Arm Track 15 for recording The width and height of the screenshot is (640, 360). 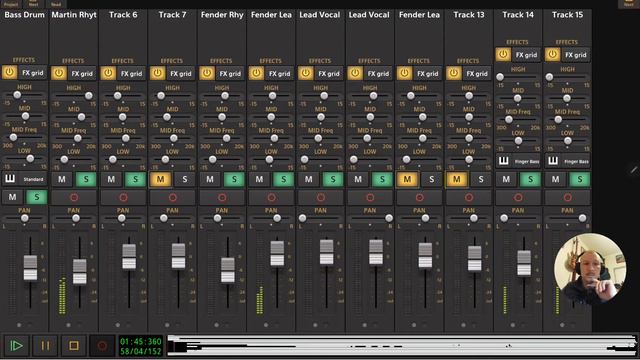click(568, 198)
